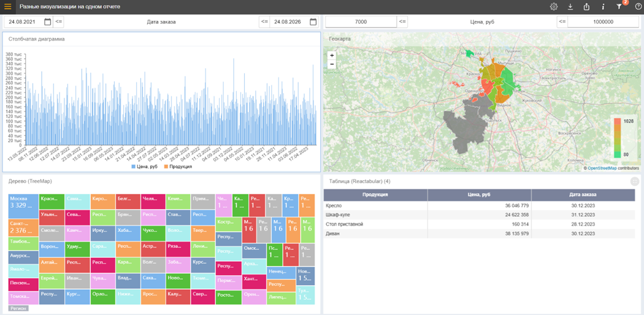Image resolution: width=644 pixels, height=315 pixels.
Task: Open filters icon with badge 2
Action: click(619, 6)
